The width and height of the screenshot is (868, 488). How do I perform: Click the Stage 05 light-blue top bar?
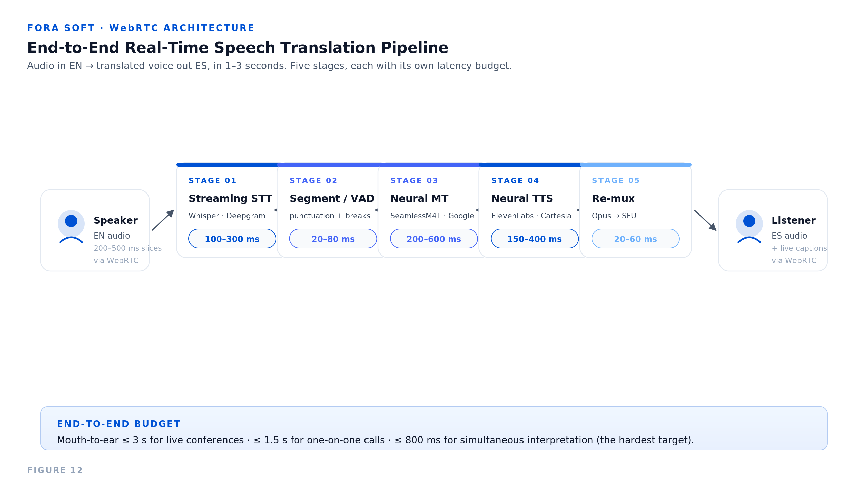[636, 165]
